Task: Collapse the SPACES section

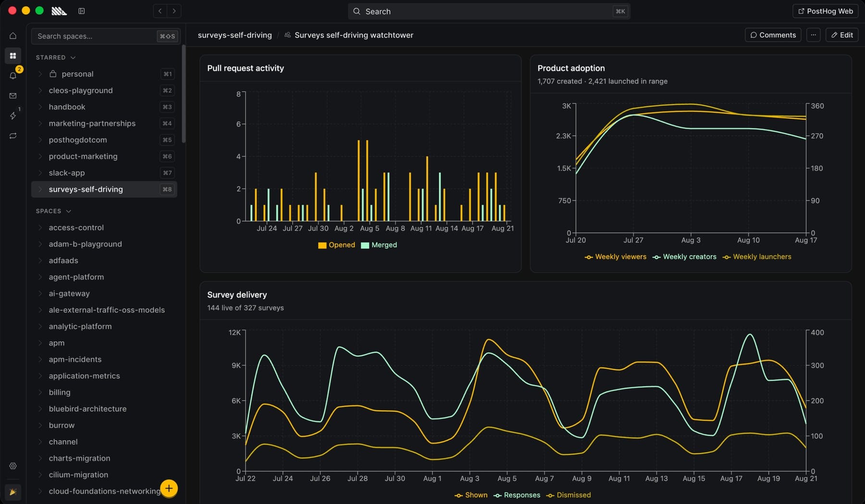Action: (x=53, y=211)
